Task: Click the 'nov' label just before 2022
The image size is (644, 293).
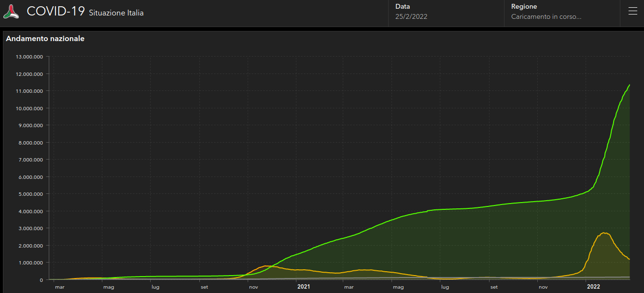Action: [x=544, y=287]
